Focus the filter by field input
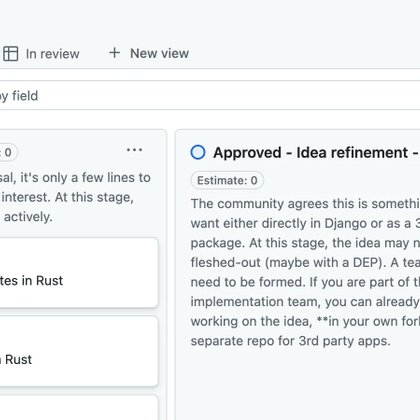Viewport: 420px width, 420px height. point(210,96)
